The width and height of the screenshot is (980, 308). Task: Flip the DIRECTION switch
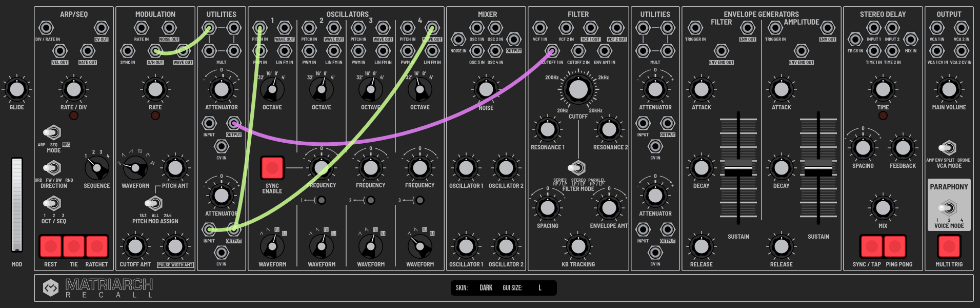coord(52,168)
